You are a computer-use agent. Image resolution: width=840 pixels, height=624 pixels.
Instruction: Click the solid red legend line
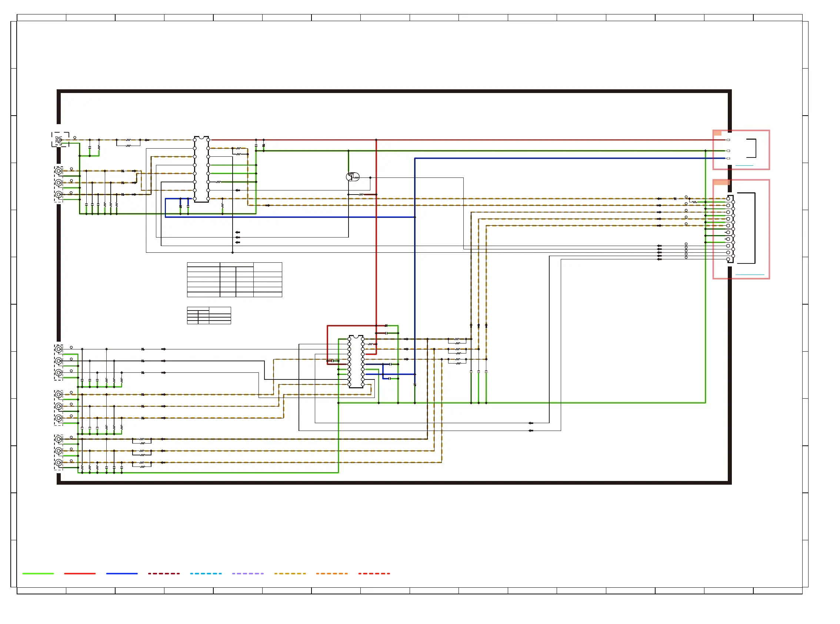click(80, 573)
